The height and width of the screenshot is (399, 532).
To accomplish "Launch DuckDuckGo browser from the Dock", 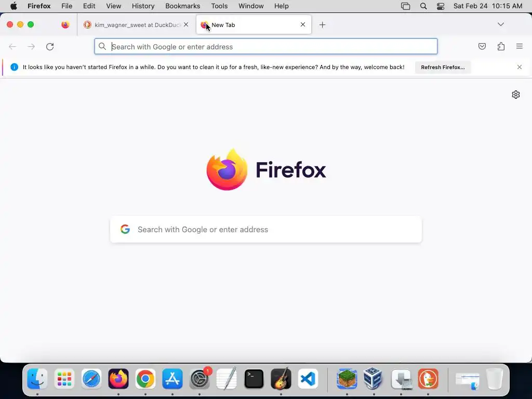I will [x=428, y=379].
